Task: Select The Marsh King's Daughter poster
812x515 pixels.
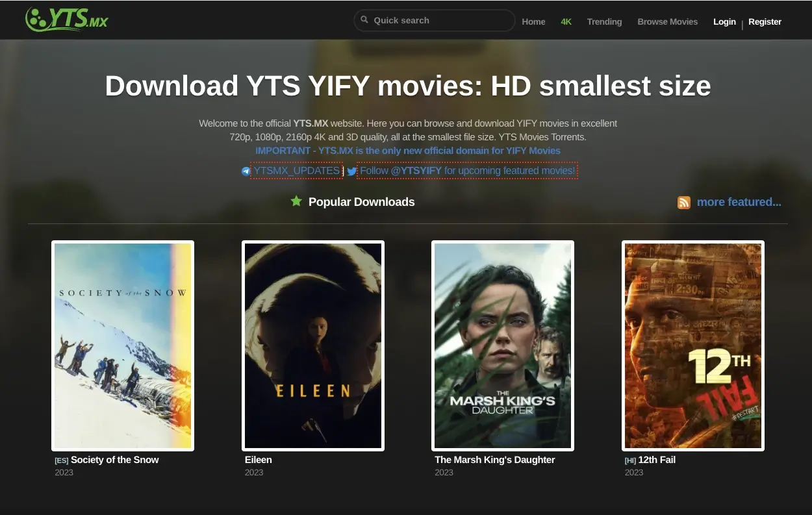Action: click(502, 345)
